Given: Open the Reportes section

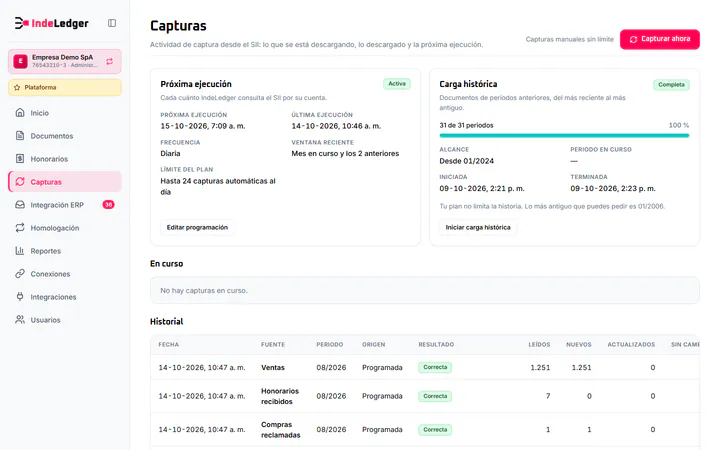Looking at the screenshot, I should [65, 250].
